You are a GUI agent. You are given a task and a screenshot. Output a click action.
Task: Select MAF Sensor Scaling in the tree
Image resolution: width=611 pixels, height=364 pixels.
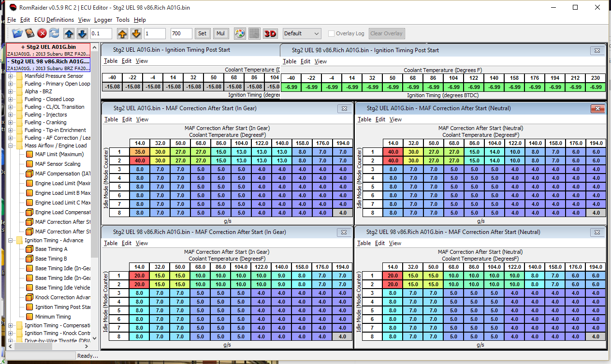click(x=58, y=164)
